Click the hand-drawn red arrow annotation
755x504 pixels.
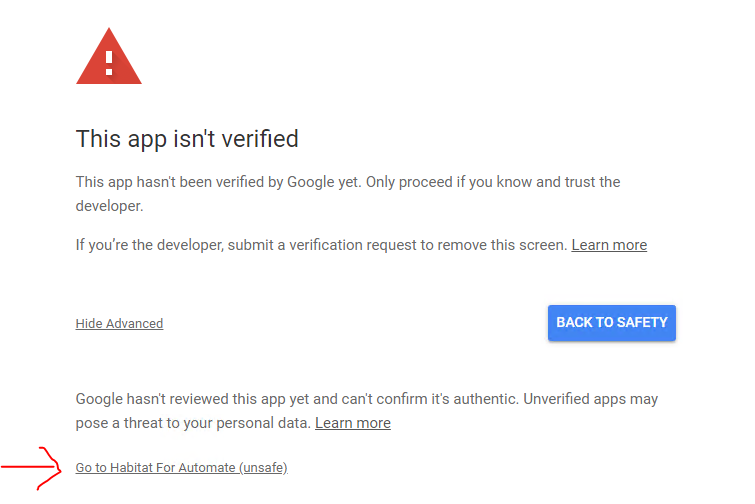pos(32,468)
